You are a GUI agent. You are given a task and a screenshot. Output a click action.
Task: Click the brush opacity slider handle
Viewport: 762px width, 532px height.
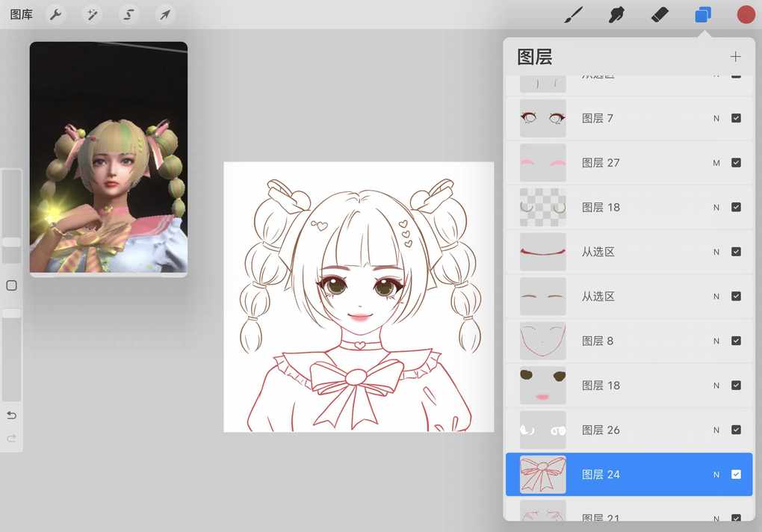12,314
